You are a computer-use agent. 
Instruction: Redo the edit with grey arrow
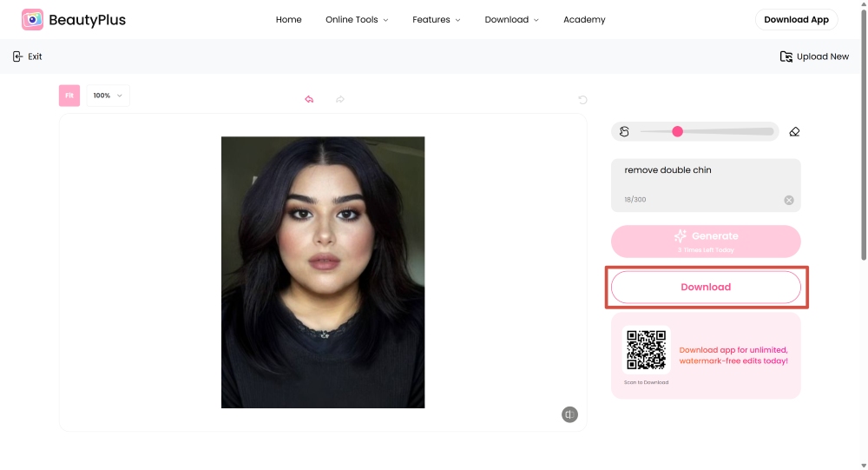point(340,99)
